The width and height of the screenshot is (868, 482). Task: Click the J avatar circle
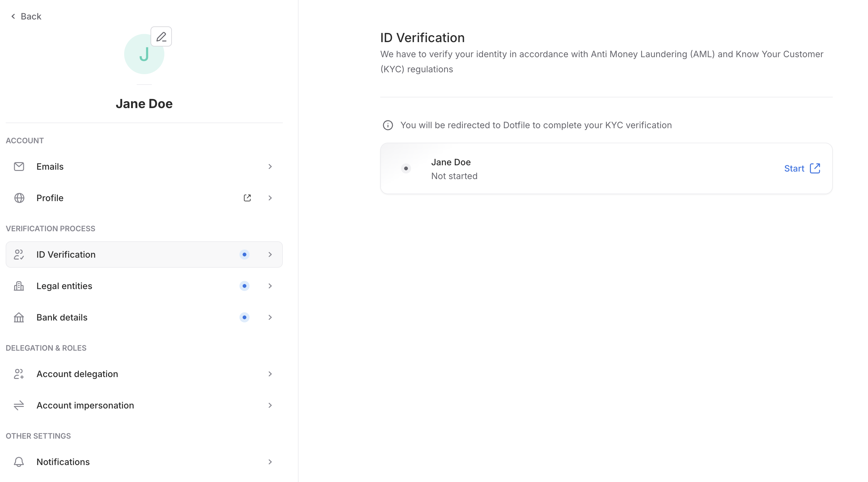(144, 54)
